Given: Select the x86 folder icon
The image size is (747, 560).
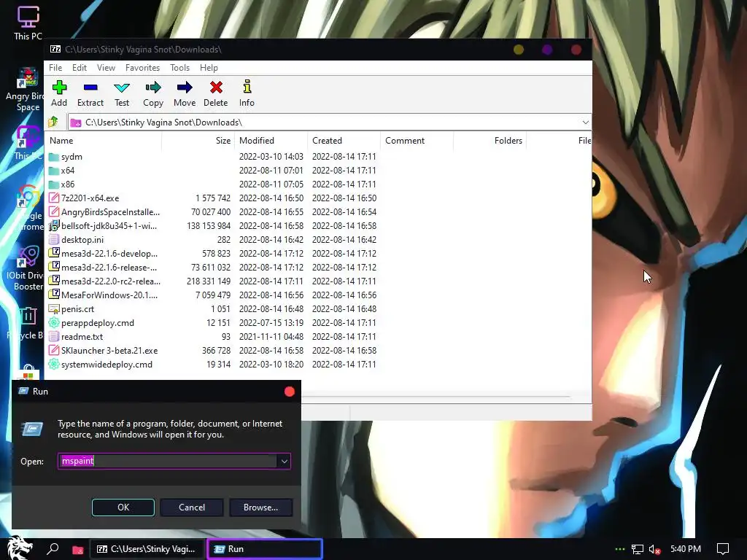Looking at the screenshot, I should click(x=54, y=184).
